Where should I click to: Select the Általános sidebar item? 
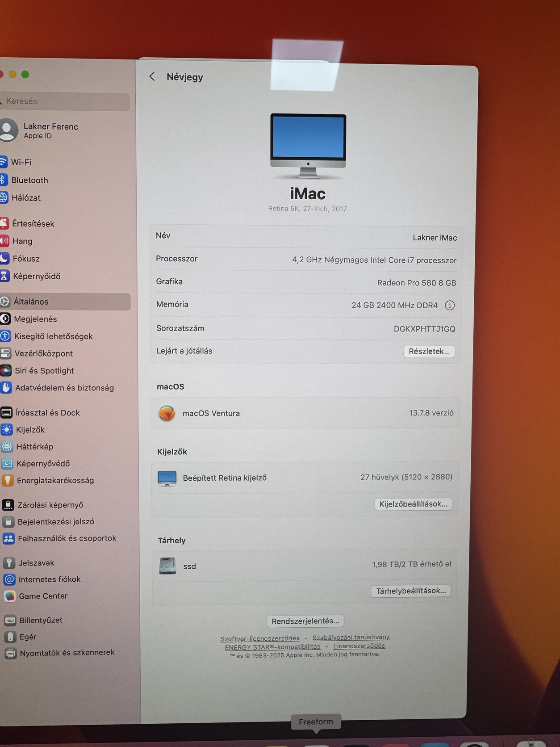click(x=65, y=302)
